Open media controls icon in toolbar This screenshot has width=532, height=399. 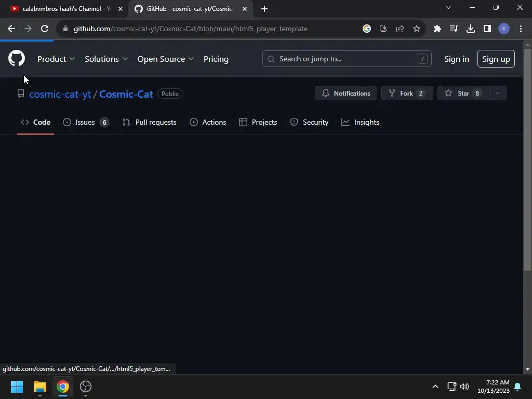(x=454, y=29)
